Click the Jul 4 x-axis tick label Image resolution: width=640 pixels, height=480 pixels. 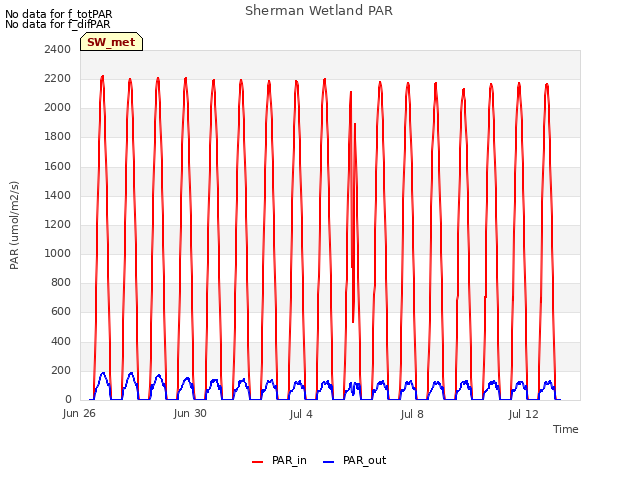pyautogui.click(x=301, y=414)
